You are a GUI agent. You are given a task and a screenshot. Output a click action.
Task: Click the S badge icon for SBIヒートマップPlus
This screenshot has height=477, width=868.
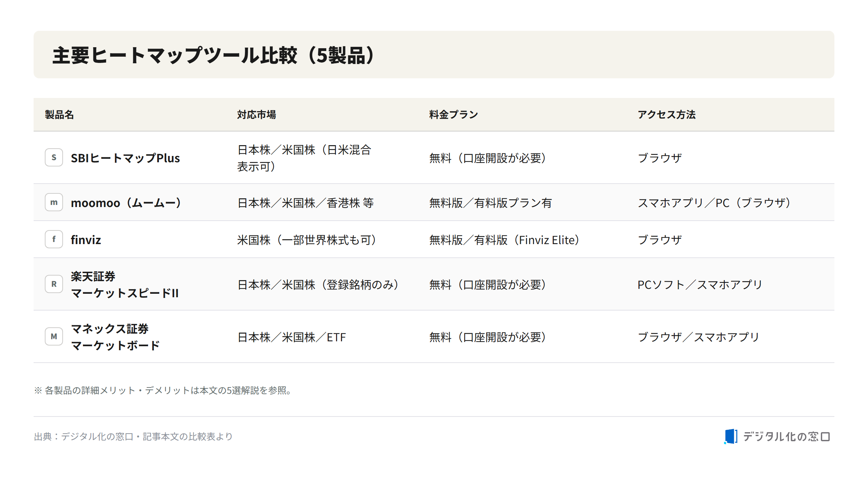pyautogui.click(x=54, y=157)
